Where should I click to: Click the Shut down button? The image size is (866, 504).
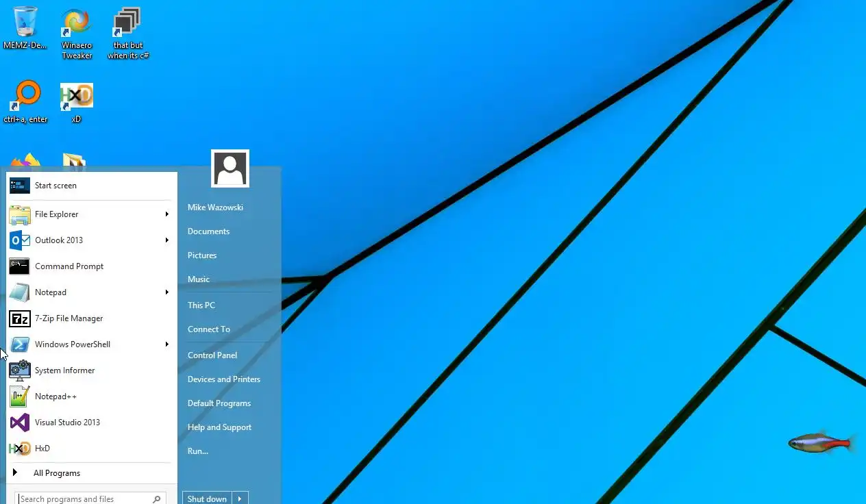coord(207,499)
